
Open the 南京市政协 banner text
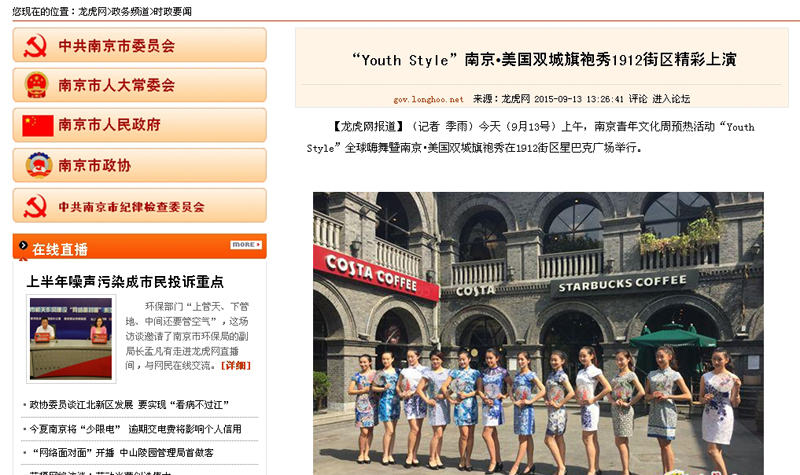pyautogui.click(x=94, y=165)
